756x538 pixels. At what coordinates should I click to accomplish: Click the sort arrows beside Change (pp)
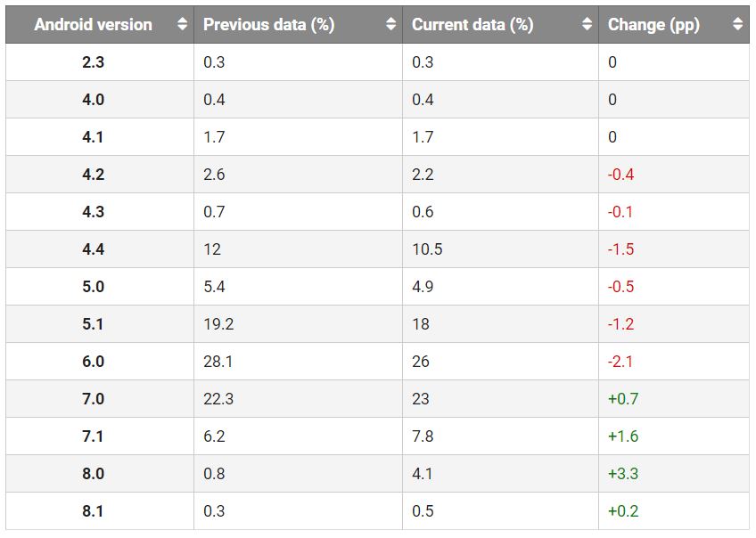[x=737, y=25]
